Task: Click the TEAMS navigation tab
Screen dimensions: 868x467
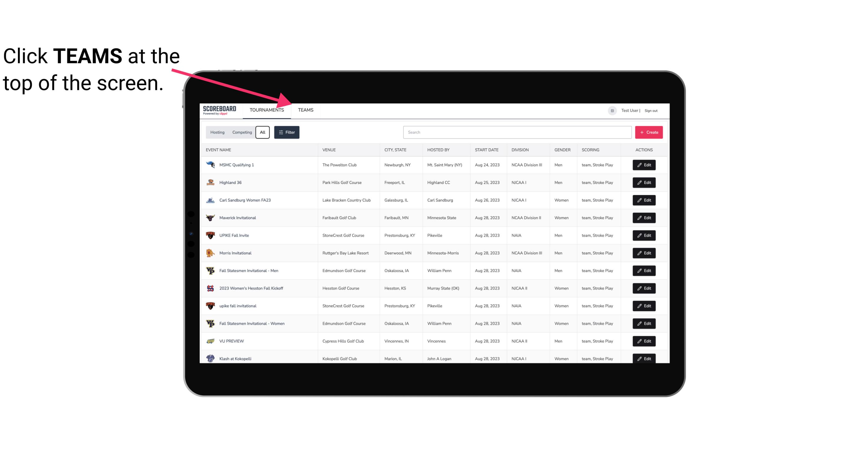Action: point(305,110)
